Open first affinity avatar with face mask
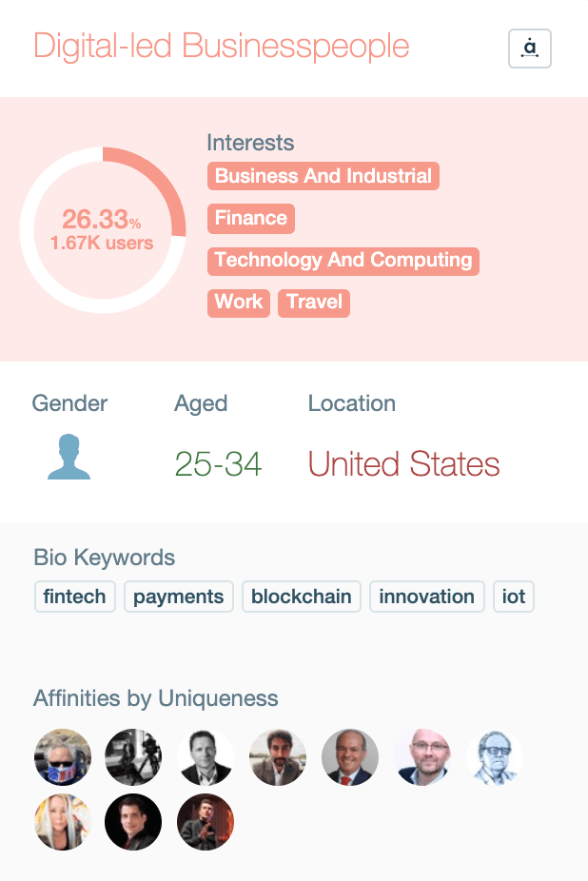Viewport: 588px width, 881px height. 63,758
